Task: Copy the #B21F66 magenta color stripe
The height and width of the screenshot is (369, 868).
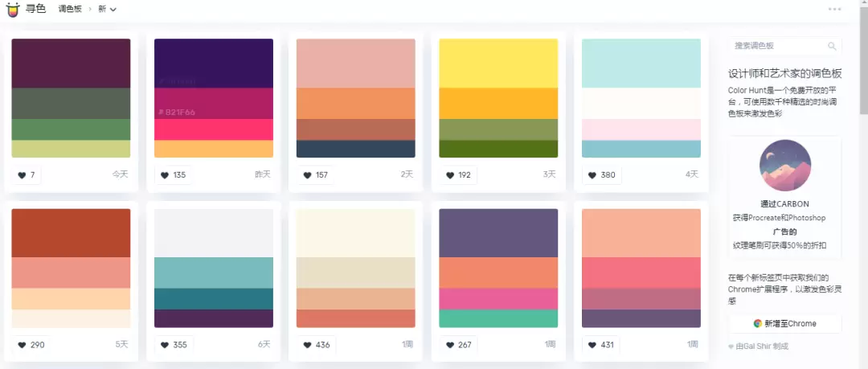Action: tap(214, 103)
